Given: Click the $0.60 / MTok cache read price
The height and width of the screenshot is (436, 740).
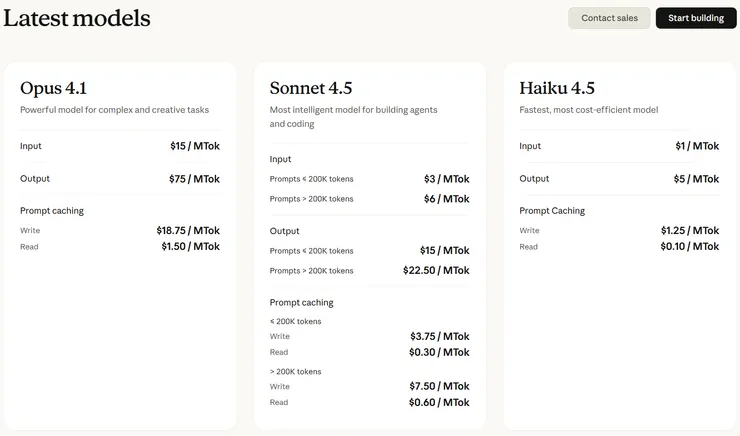Looking at the screenshot, I should pyautogui.click(x=439, y=402).
